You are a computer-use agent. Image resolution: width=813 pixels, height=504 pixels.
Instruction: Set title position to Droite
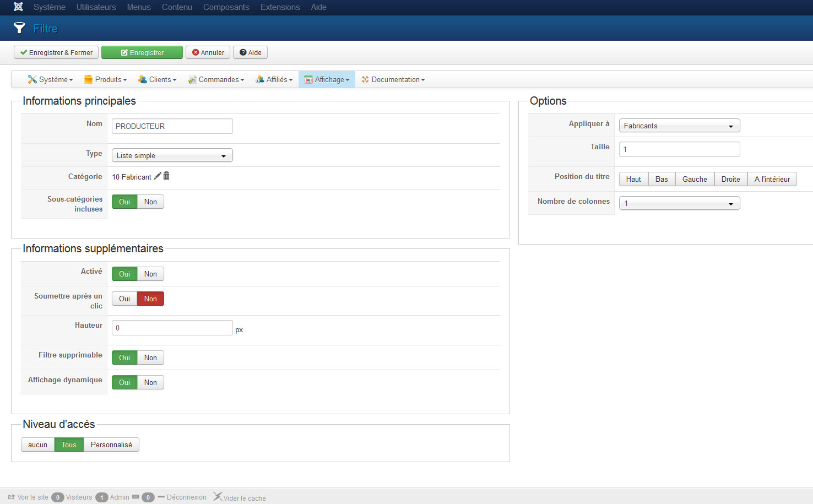[x=731, y=179]
